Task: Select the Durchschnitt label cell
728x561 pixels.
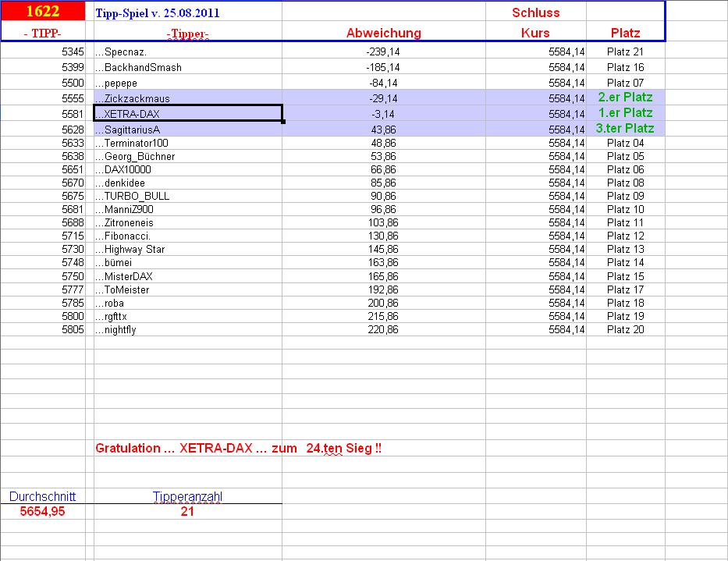Action: 41,496
